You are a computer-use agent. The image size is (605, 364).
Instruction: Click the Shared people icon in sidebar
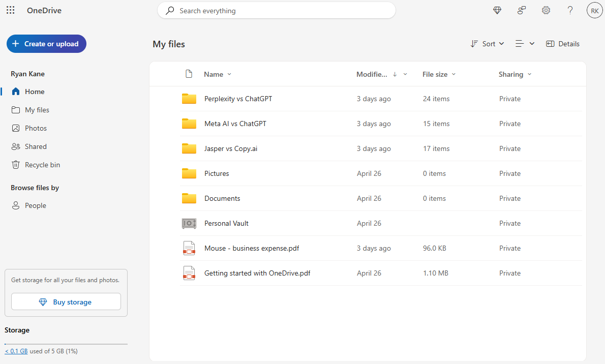pos(15,147)
